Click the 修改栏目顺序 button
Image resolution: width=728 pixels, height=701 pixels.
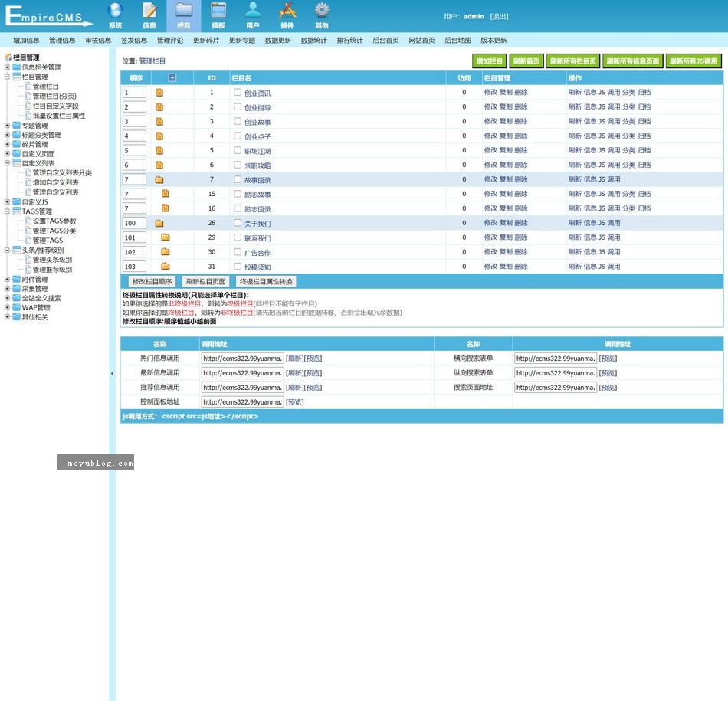[x=152, y=281]
